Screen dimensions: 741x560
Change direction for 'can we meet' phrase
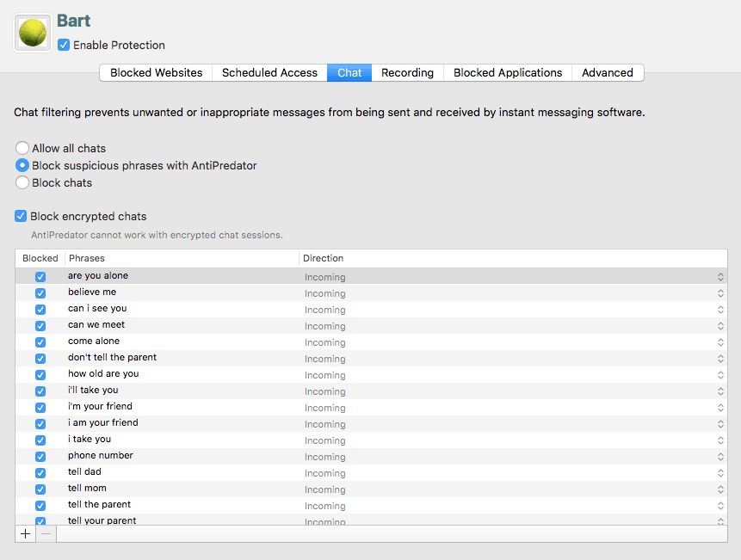719,326
